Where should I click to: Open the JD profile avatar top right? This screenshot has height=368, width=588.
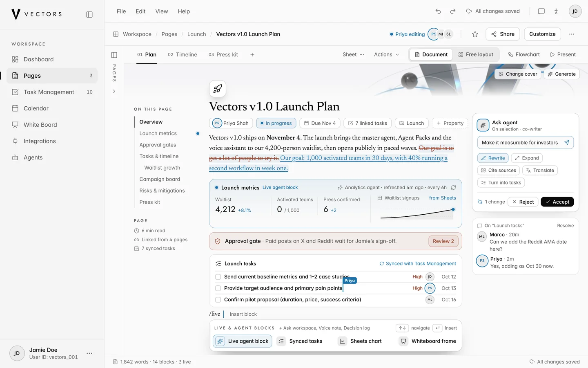click(575, 11)
